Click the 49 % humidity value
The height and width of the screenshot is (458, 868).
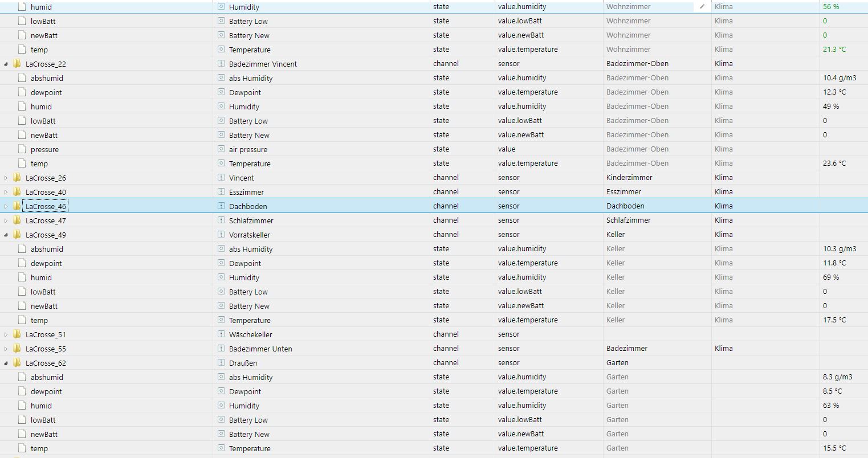[x=831, y=107]
